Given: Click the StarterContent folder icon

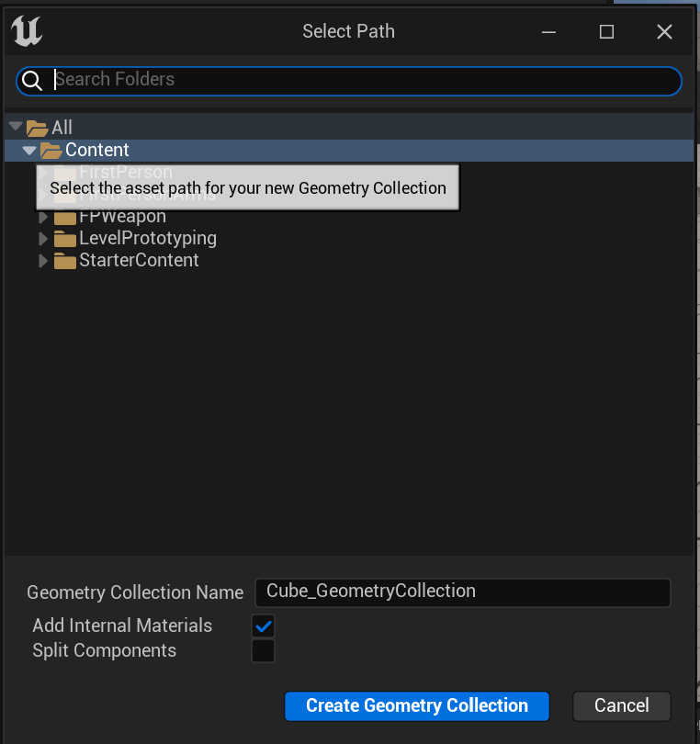Looking at the screenshot, I should [65, 261].
